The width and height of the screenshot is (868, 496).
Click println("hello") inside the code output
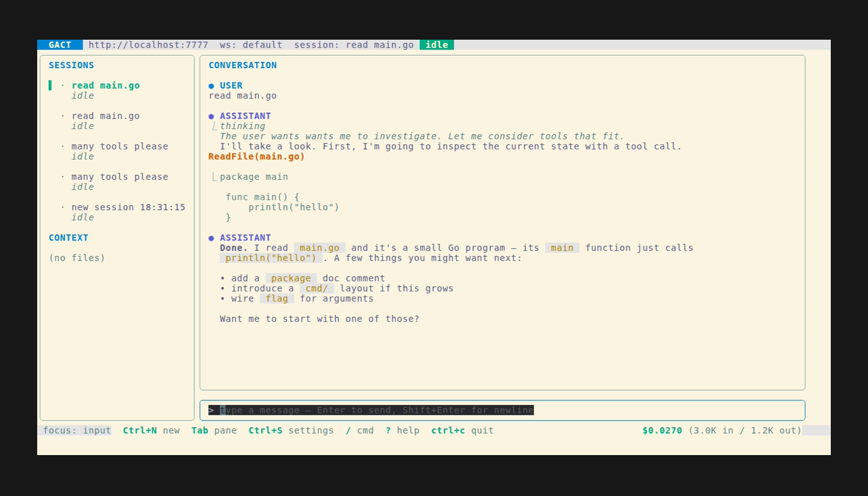coord(294,207)
